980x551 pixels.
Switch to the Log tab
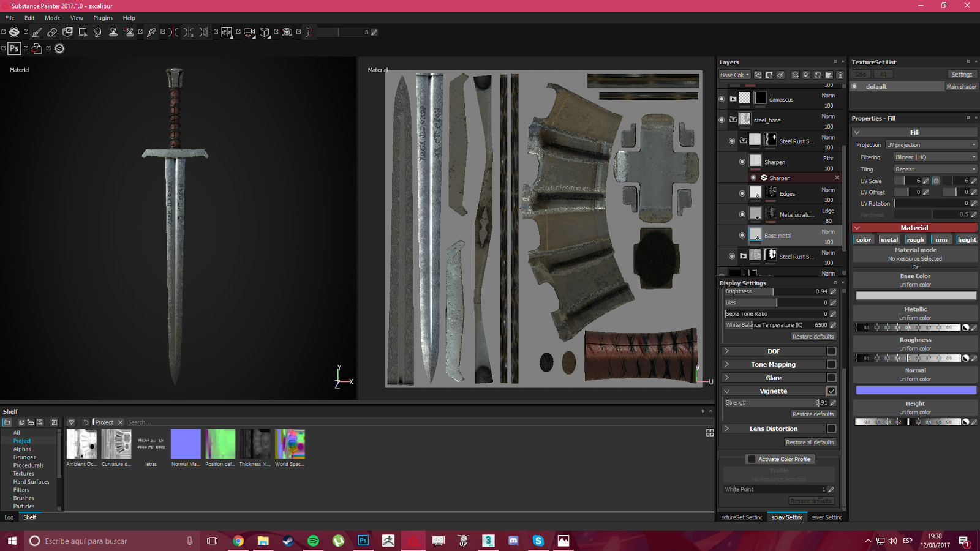click(x=9, y=517)
